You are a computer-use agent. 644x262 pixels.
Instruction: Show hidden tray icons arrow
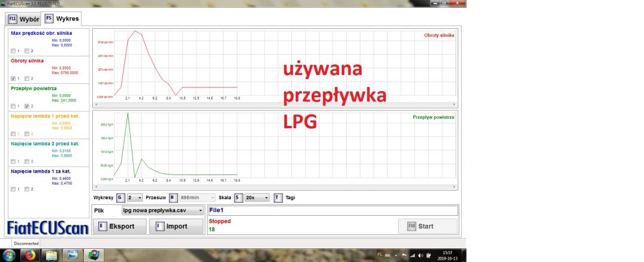point(397,255)
